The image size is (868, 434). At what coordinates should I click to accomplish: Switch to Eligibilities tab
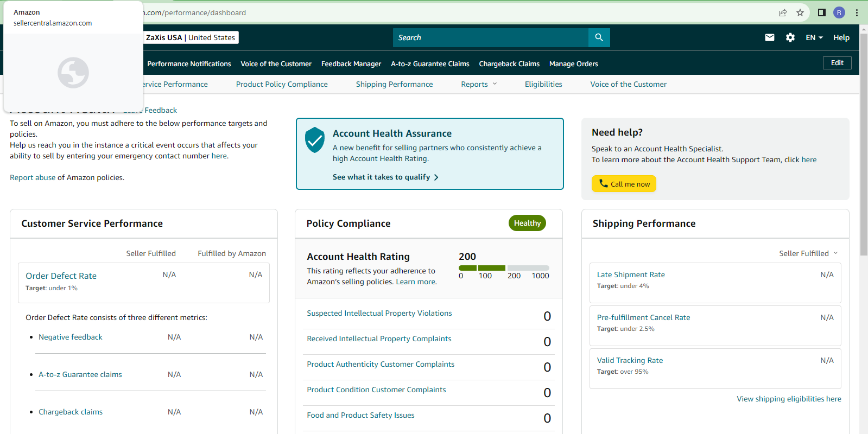[x=543, y=84]
